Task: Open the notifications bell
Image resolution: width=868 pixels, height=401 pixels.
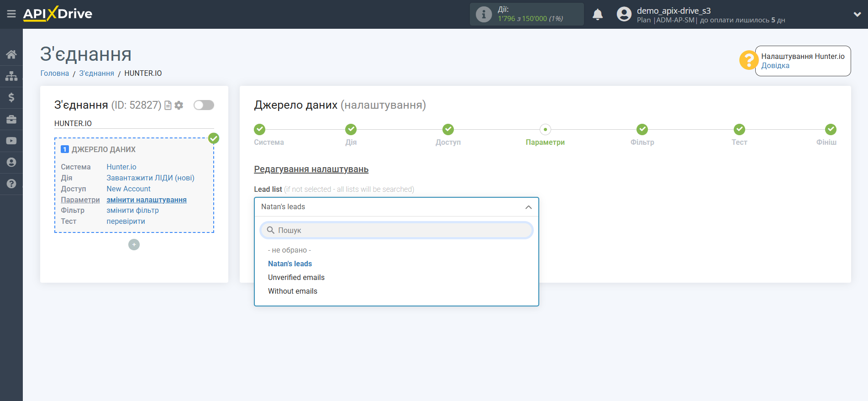Action: [598, 15]
